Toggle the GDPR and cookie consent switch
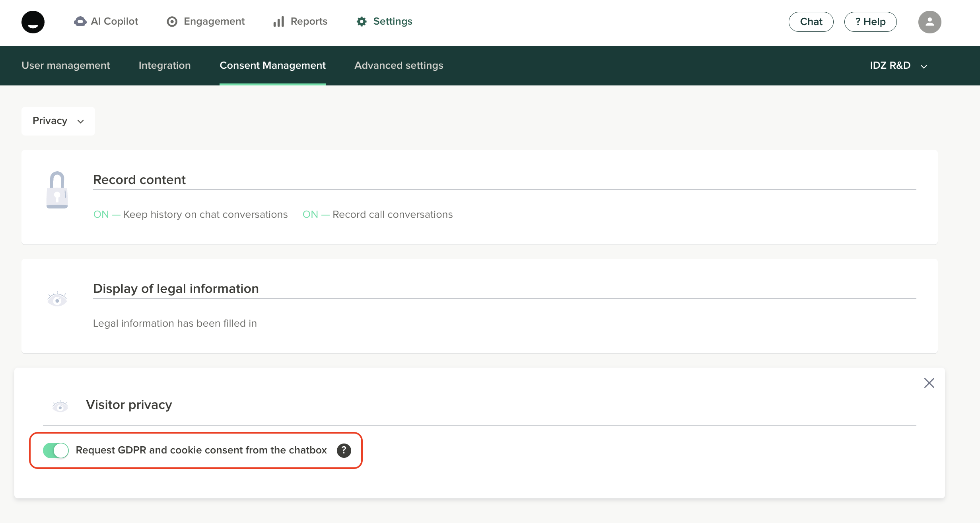The width and height of the screenshot is (980, 523). click(x=56, y=450)
